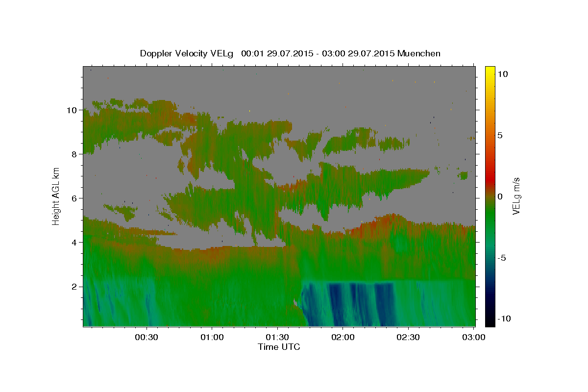Click the 02:00 time tick label
588x392 pixels.
tap(343, 338)
